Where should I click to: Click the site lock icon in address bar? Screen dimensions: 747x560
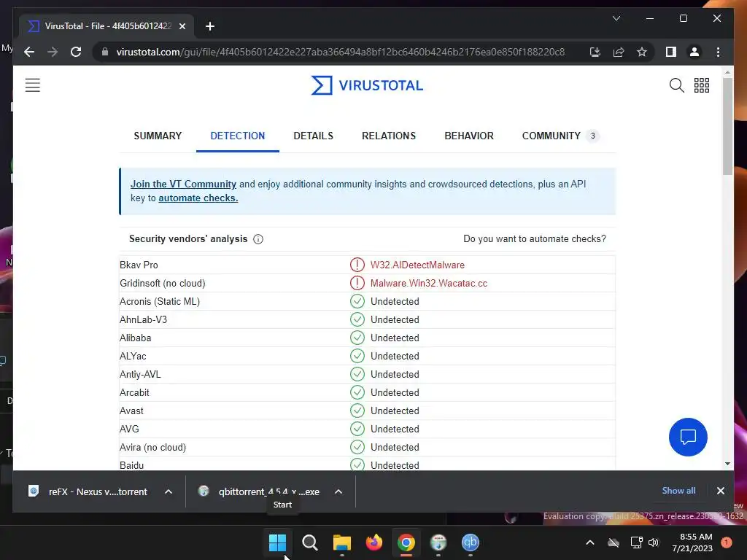click(105, 52)
